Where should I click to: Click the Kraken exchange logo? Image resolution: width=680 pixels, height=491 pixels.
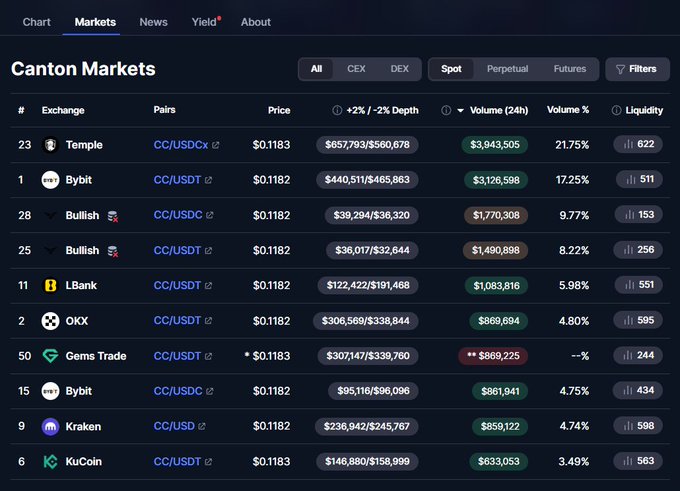(50, 427)
